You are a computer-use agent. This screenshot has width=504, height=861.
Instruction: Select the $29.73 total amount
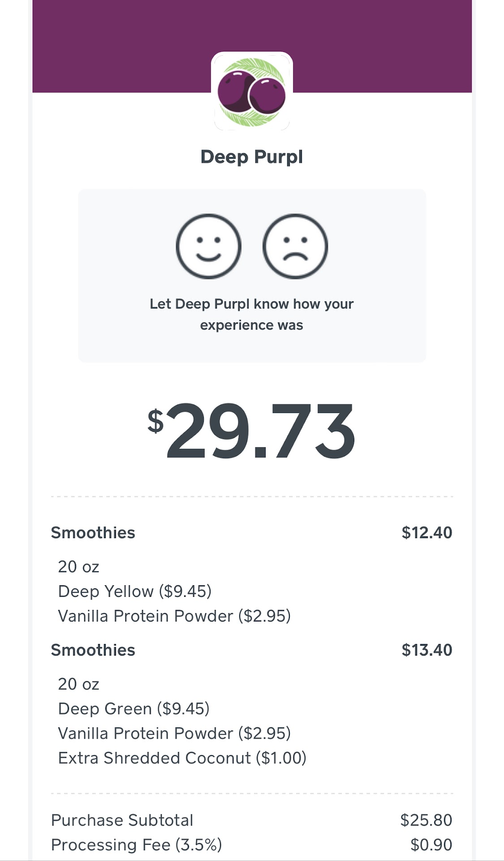click(252, 430)
